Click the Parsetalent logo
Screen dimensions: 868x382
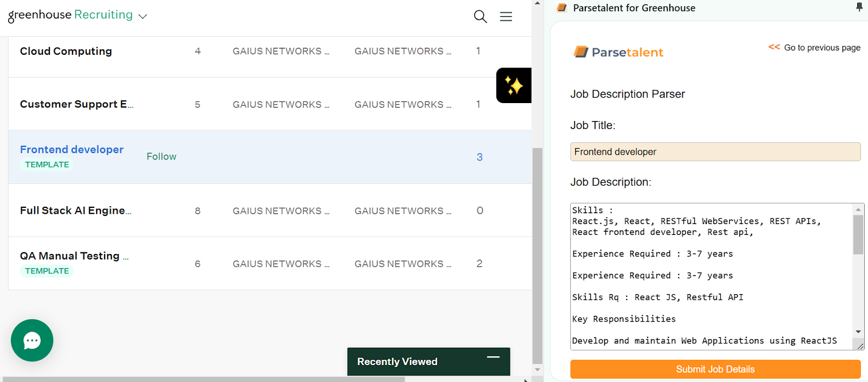coord(618,52)
